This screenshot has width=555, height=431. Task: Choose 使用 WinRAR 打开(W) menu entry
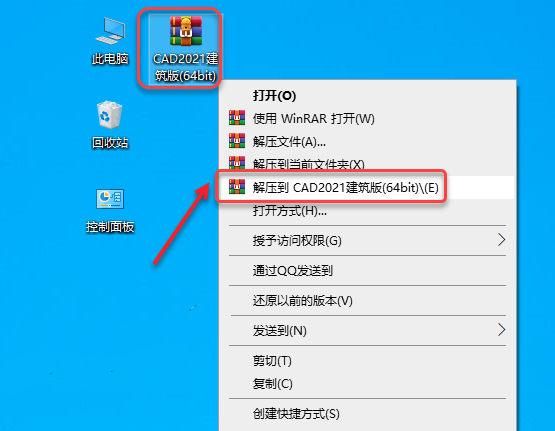tap(314, 119)
